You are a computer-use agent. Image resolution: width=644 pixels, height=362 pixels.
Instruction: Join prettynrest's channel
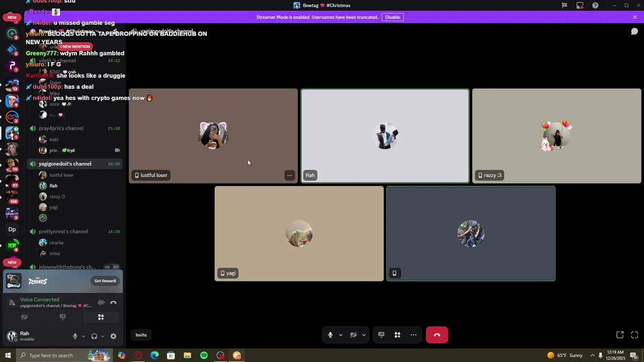click(x=74, y=232)
